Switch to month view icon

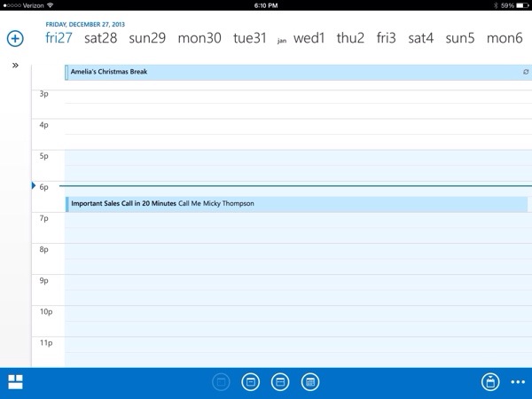click(x=310, y=382)
